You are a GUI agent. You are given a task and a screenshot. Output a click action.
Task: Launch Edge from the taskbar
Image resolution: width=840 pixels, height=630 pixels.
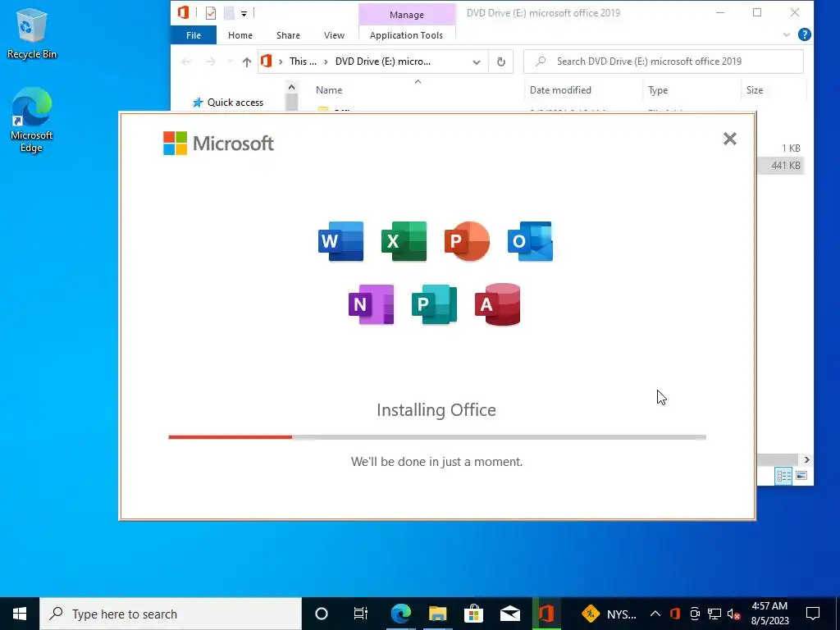coord(400,614)
